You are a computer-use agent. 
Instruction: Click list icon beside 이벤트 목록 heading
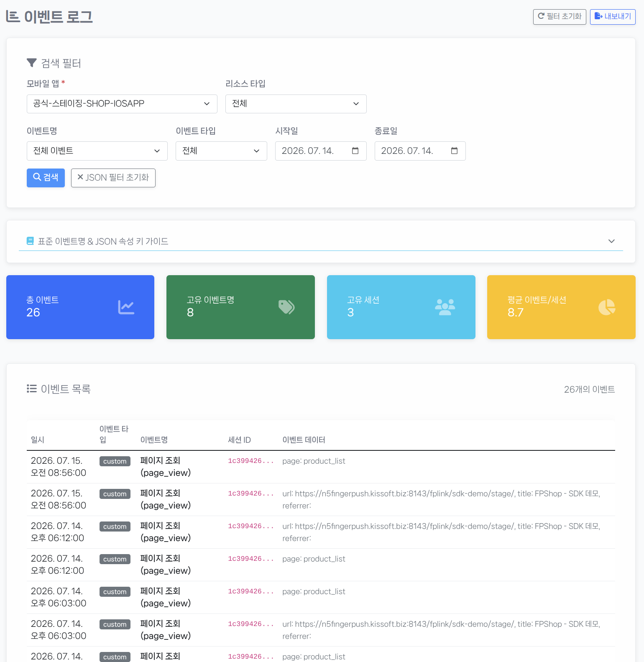[31, 389]
